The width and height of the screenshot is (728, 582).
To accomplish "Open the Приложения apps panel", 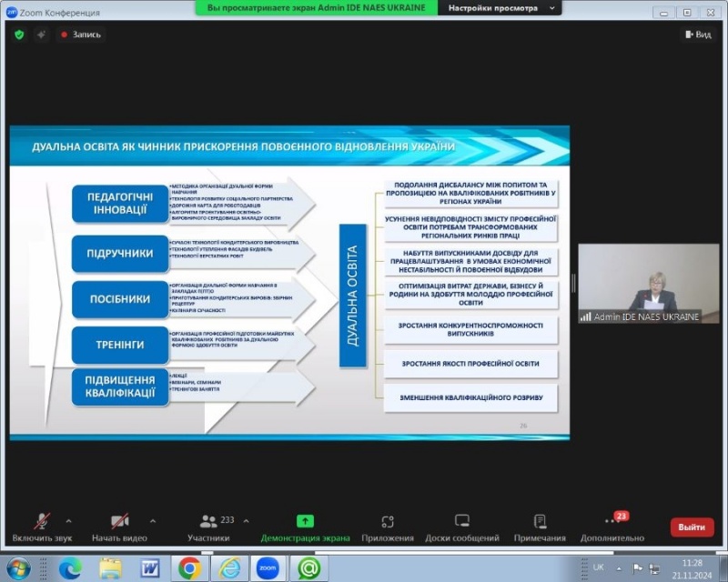I will coord(387,526).
